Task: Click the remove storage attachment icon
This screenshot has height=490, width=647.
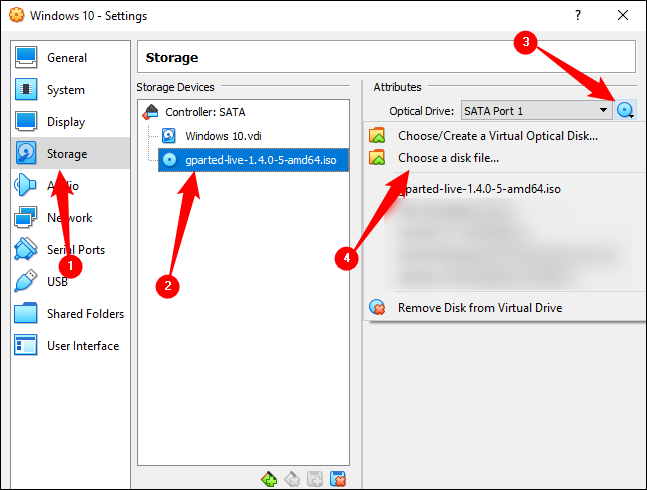Action: pos(338,479)
